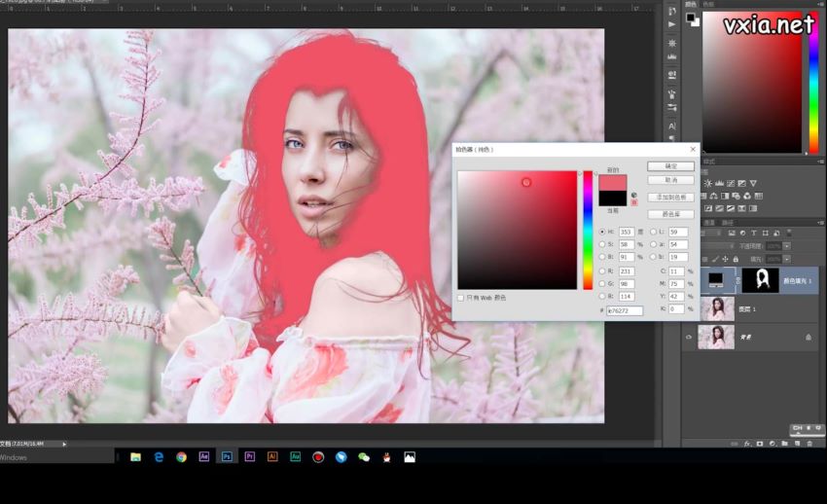Viewport: 827px width, 504px height.
Task: Select the R red radio button
Action: [601, 270]
